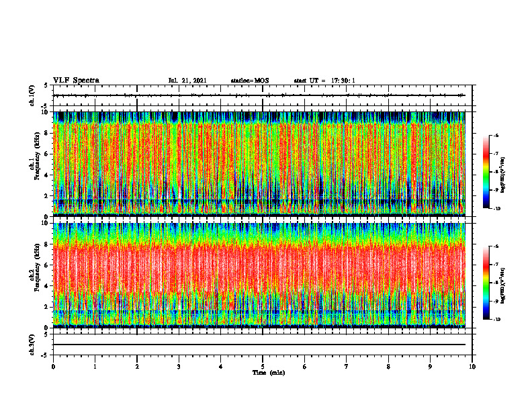Screen dimensions: 532x411
Task: Click the '2' kHz tick on ch.1 spectrogram
Action: (x=47, y=195)
